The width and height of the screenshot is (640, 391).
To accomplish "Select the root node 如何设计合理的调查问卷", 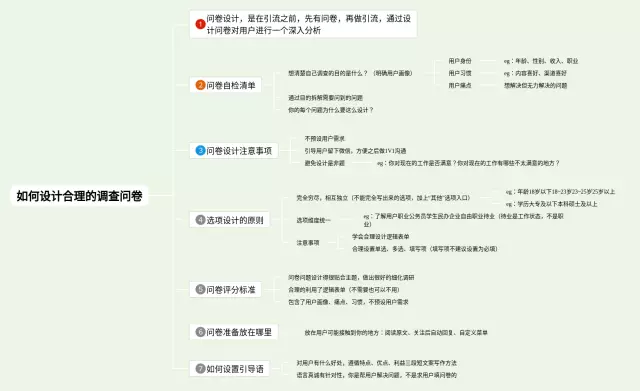I will point(79,196).
